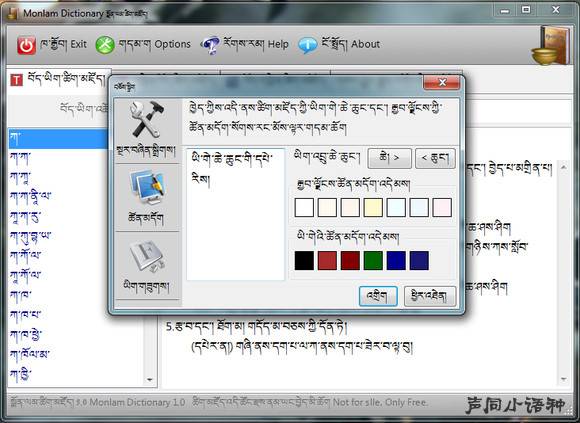Viewport: 580px width, 423px height.
Task: Choose the light yellow background swatch
Action: pyautogui.click(x=373, y=207)
